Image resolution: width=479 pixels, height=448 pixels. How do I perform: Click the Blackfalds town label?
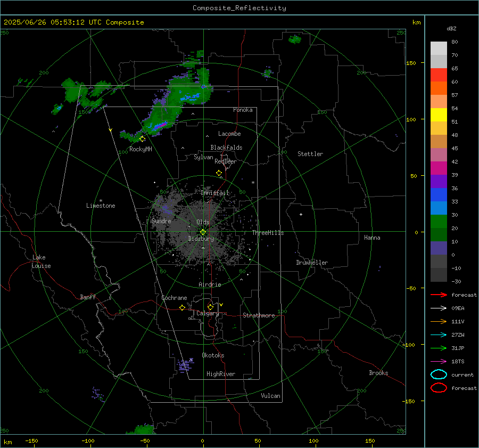click(x=226, y=148)
